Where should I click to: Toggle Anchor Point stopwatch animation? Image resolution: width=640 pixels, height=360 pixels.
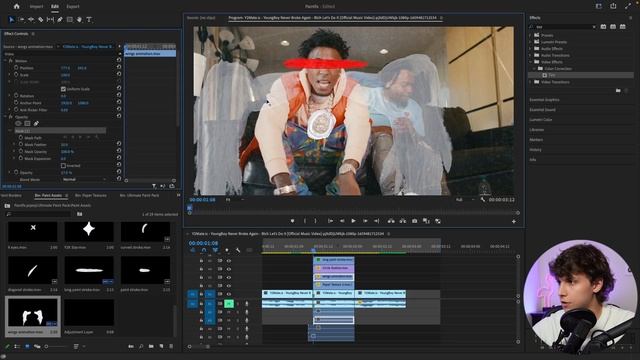16,102
